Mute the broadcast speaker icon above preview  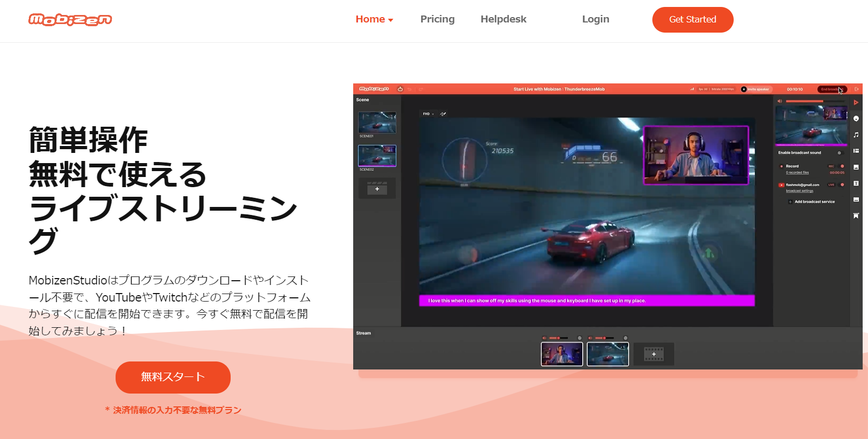point(780,101)
